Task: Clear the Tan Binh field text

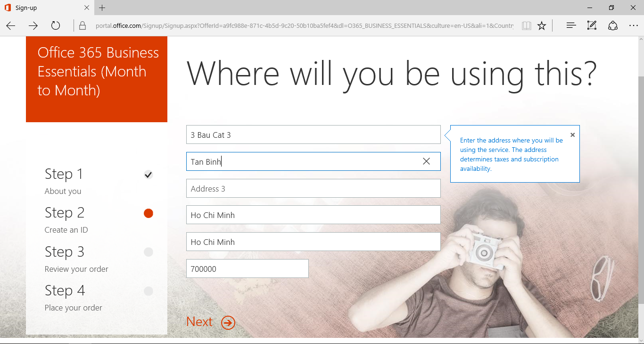Action: click(426, 161)
